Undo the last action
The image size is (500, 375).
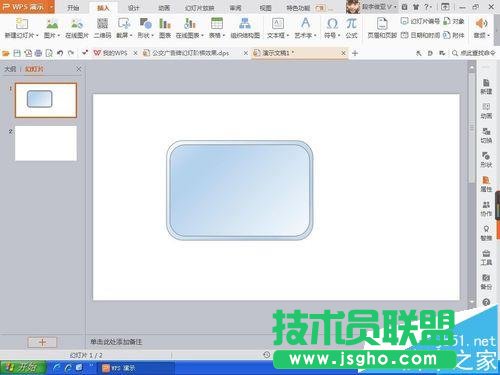click(60, 53)
